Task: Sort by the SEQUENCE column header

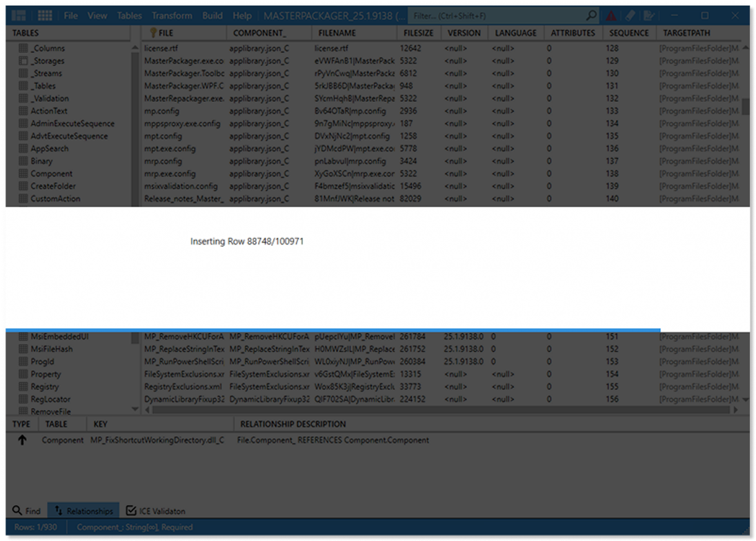Action: [628, 32]
